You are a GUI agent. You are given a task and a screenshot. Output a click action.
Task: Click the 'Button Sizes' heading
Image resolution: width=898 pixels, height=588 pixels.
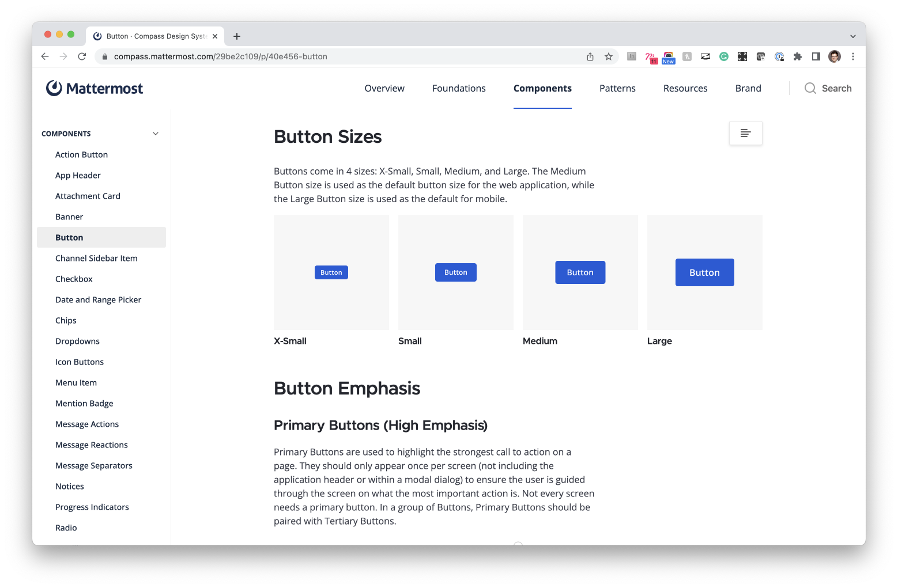[x=328, y=136]
